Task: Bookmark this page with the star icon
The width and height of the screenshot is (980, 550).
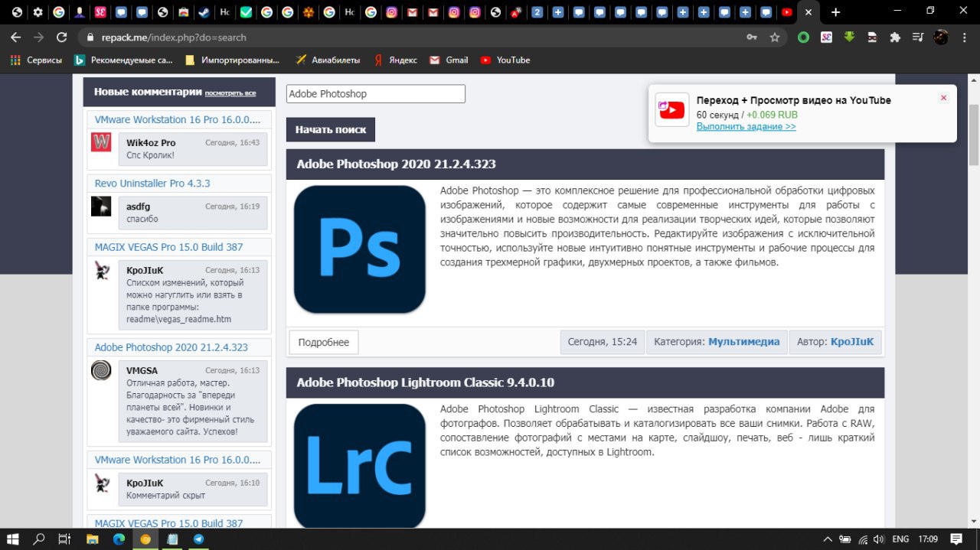Action: pos(775,37)
